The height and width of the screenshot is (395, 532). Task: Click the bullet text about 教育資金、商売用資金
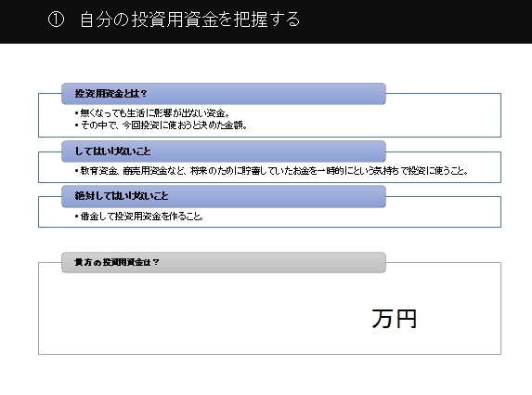point(274,171)
